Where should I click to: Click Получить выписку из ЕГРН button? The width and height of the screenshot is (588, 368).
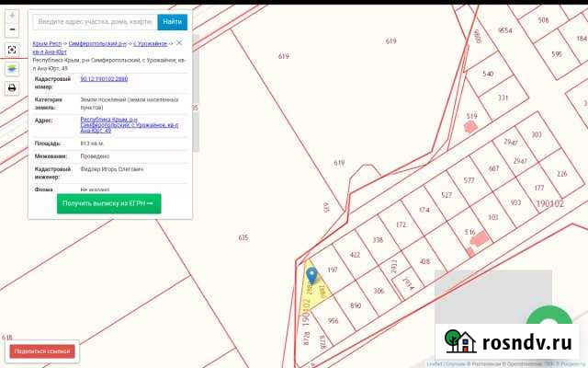coord(108,203)
